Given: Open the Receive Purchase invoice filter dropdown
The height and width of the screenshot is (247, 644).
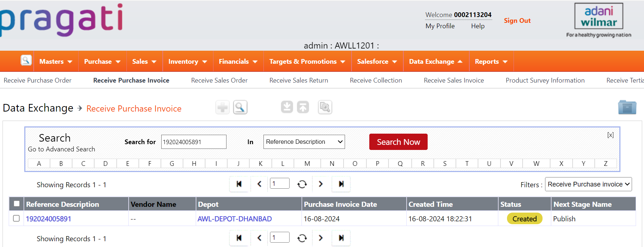Looking at the screenshot, I should click(x=589, y=184).
